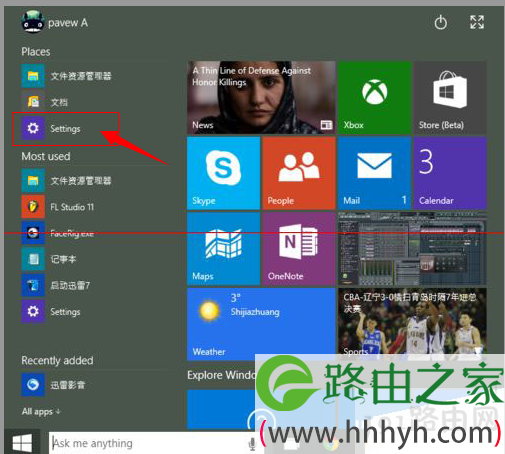Screen dimensions: 505x454
Task: Open the 文档 documents folder
Action: [x=45, y=102]
